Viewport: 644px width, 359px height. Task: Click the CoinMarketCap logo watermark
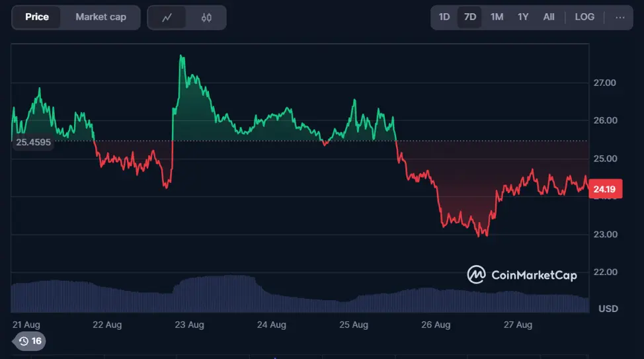pos(522,274)
